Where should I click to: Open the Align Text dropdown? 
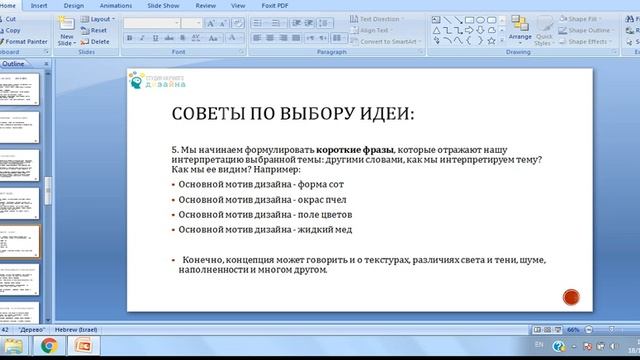[372, 30]
